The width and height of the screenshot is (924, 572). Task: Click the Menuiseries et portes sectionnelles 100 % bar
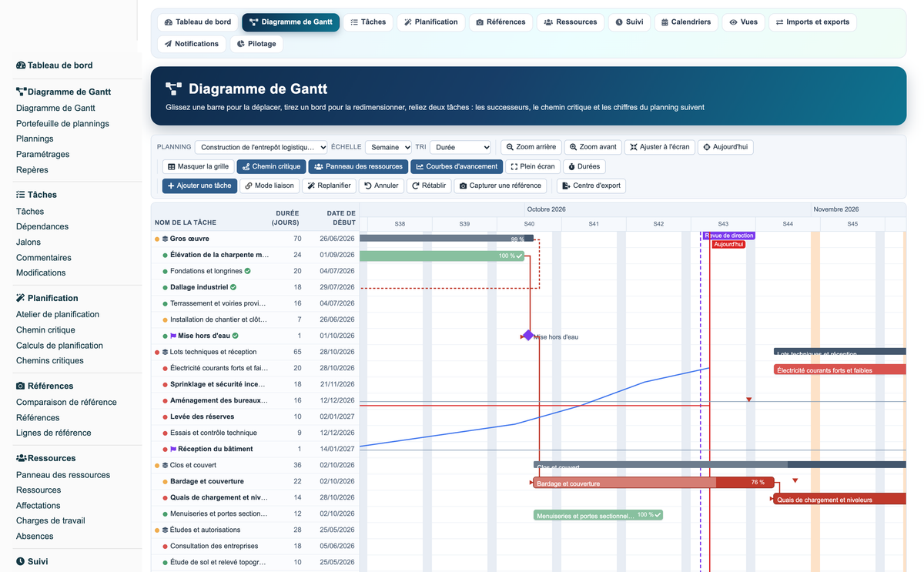tap(598, 515)
